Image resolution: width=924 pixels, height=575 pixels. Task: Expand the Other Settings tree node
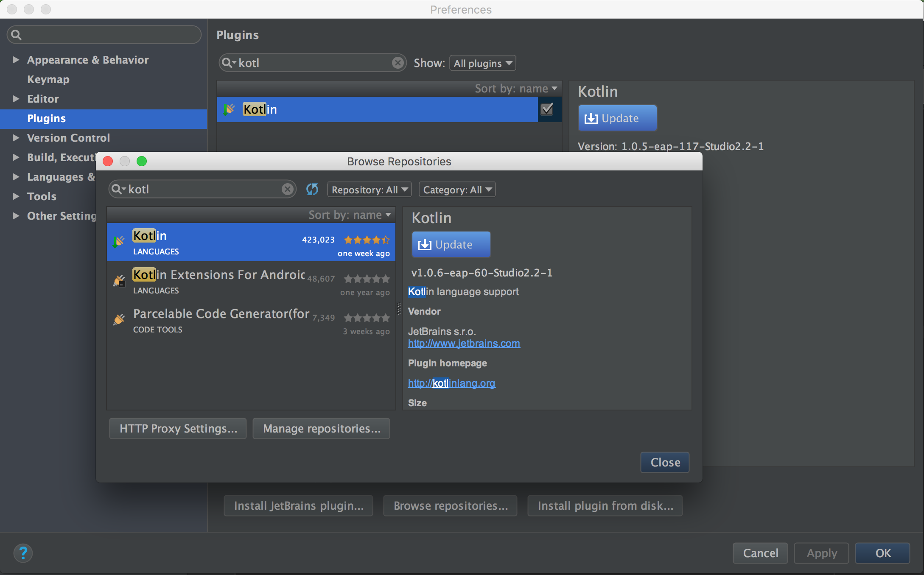point(16,216)
